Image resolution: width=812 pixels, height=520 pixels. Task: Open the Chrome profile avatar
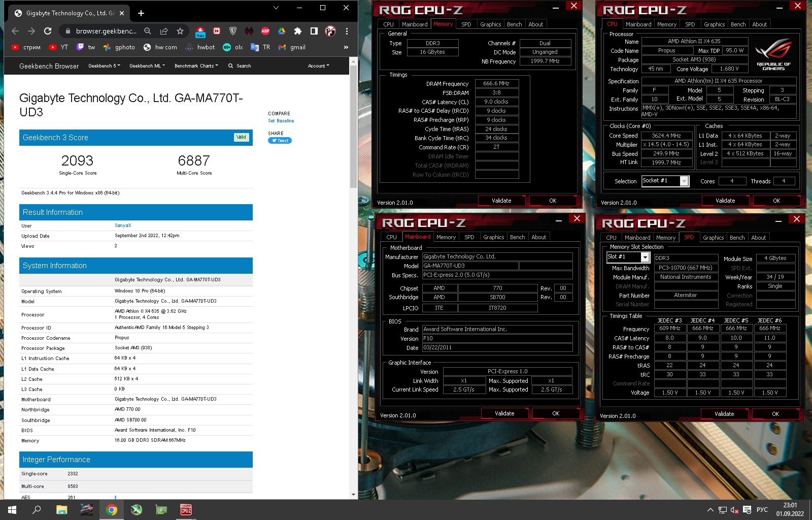(330, 31)
